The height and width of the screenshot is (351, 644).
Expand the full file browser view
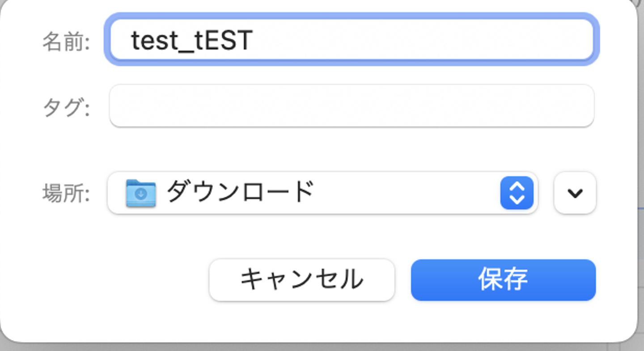click(575, 193)
